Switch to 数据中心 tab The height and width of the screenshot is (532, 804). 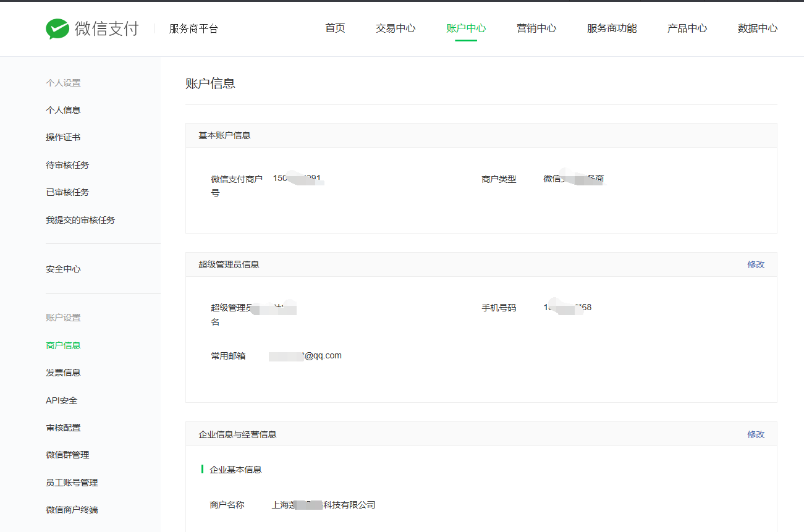pos(758,28)
